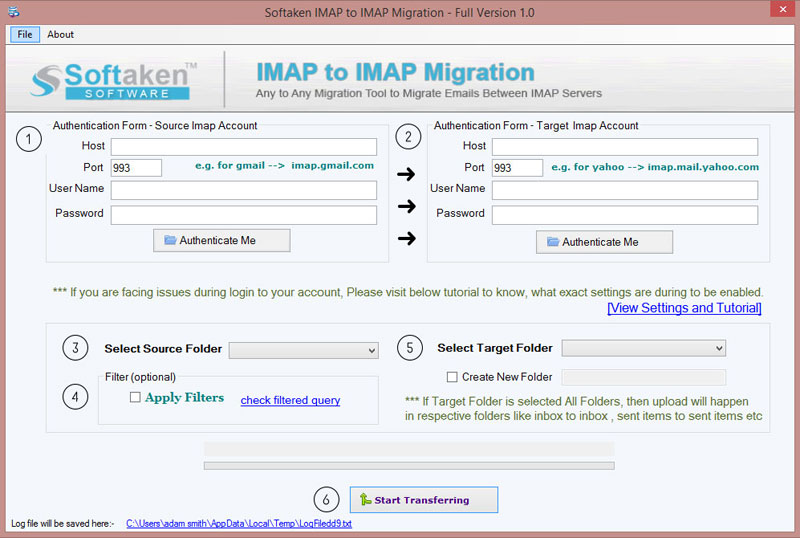Enable the Apply Filters checkbox
The height and width of the screenshot is (538, 800).
coord(135,397)
